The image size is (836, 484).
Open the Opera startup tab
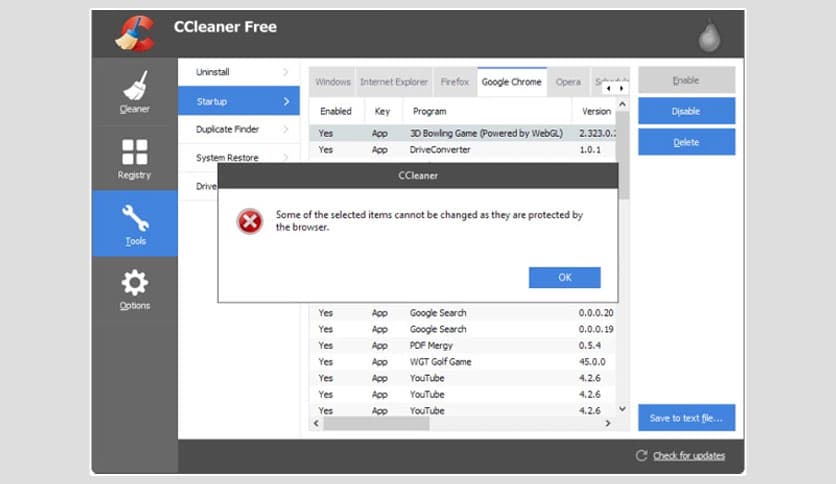[x=568, y=82]
